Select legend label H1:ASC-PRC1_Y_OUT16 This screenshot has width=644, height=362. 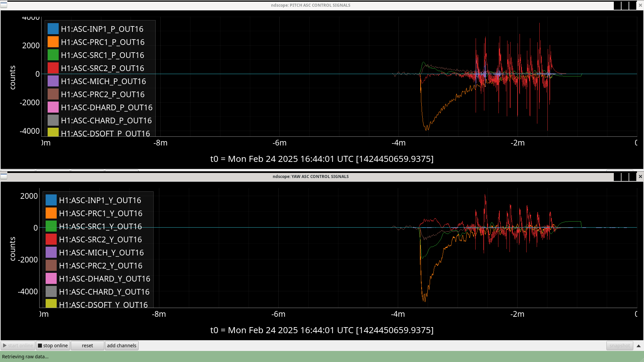[x=101, y=214]
